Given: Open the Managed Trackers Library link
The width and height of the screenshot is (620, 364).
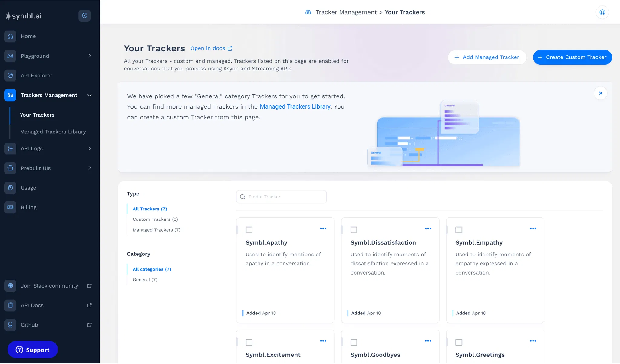Looking at the screenshot, I should click(x=295, y=107).
